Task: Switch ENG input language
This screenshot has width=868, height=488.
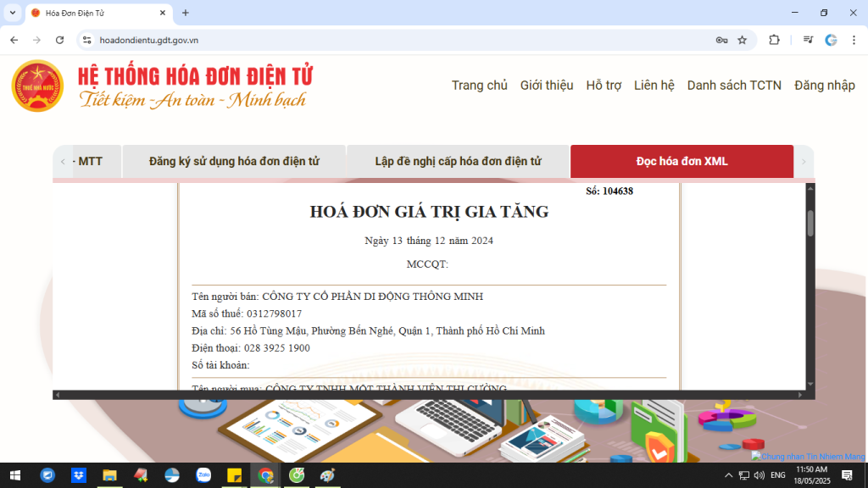Action: [778, 475]
